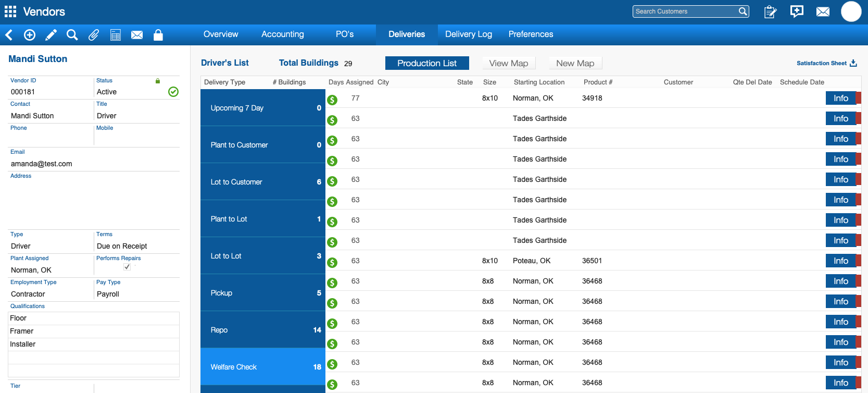Screen dimensions: 868x393
Task: Click Info on the Poteau, OK row
Action: click(841, 261)
